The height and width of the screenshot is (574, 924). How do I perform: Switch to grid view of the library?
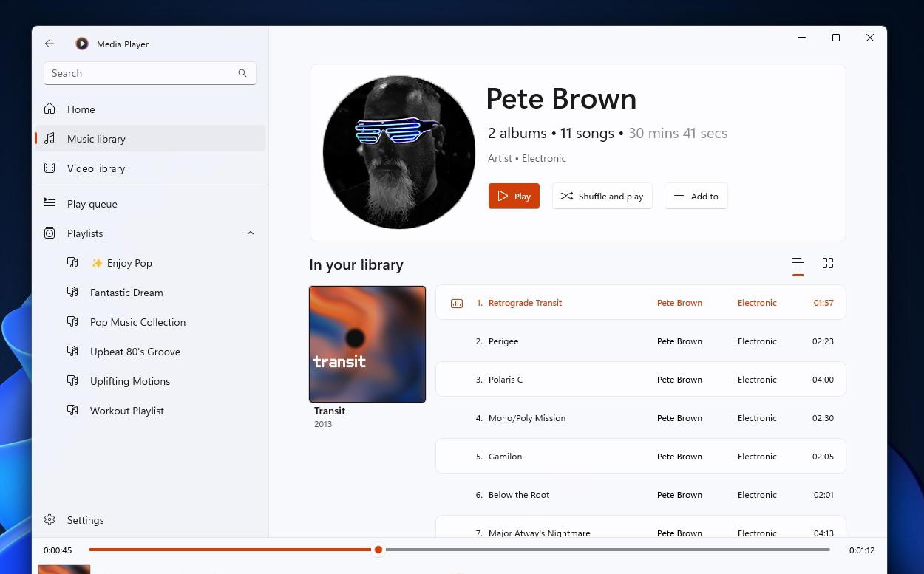828,263
